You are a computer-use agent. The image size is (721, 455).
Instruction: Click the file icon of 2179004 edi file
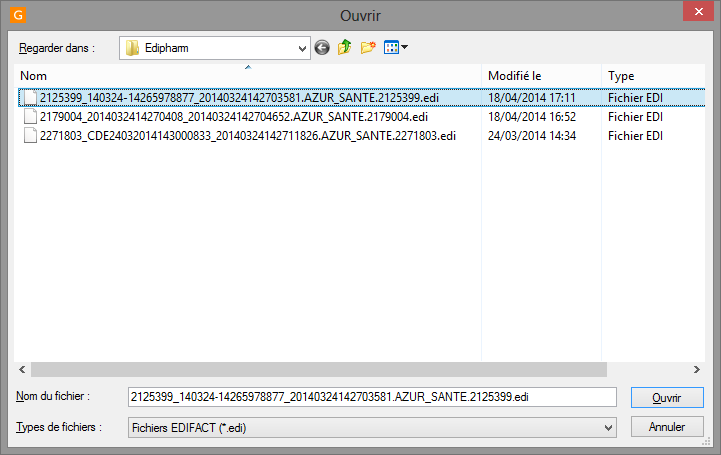30,117
